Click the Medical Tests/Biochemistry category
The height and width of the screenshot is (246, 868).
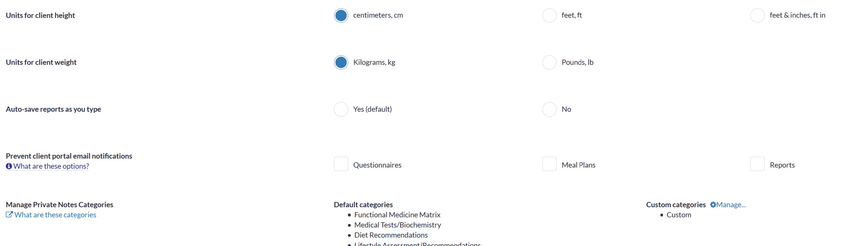[x=397, y=225]
